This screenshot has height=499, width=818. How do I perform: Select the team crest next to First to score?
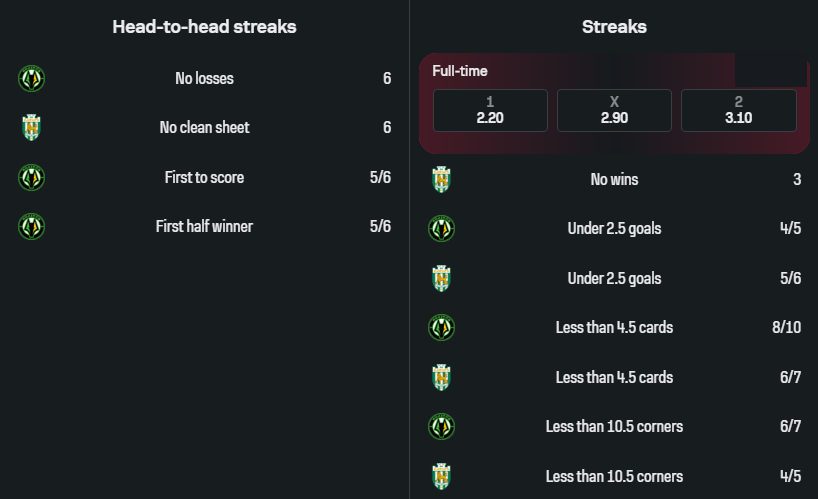tap(32, 178)
